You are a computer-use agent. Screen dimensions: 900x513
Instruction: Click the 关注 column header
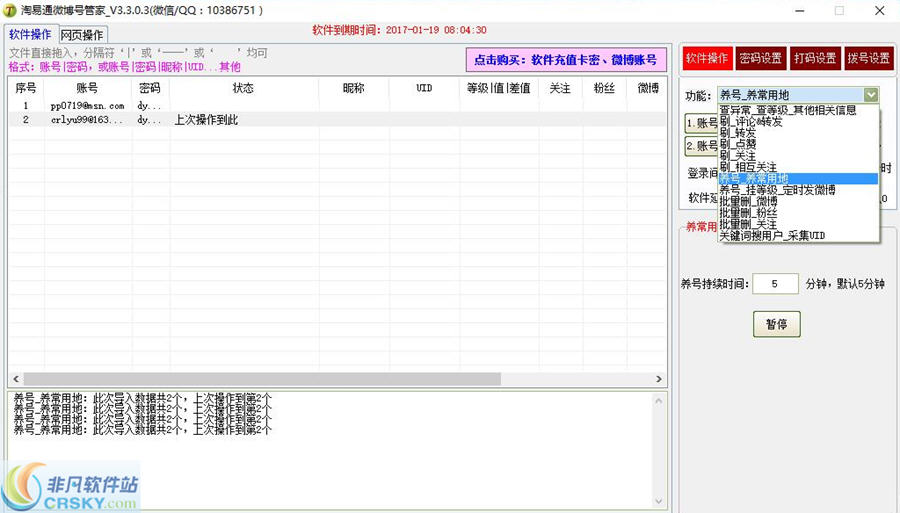[x=560, y=88]
